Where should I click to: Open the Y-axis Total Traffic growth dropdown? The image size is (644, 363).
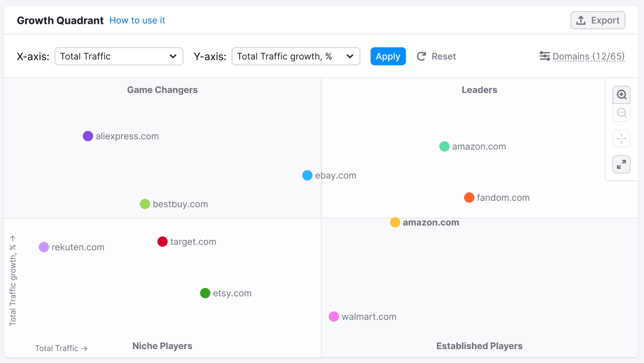tap(296, 56)
